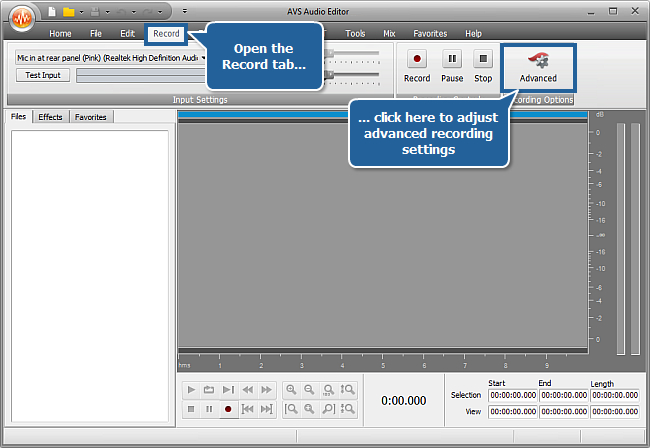Open the Mic in at rear panel device dropdown
The height and width of the screenshot is (448, 650).
[x=111, y=58]
